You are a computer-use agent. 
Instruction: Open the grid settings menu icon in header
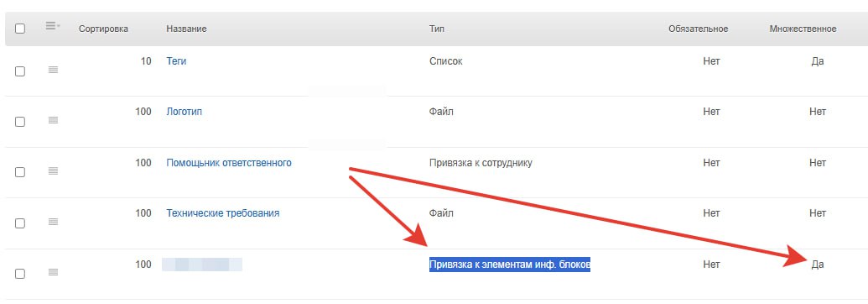coord(53,25)
